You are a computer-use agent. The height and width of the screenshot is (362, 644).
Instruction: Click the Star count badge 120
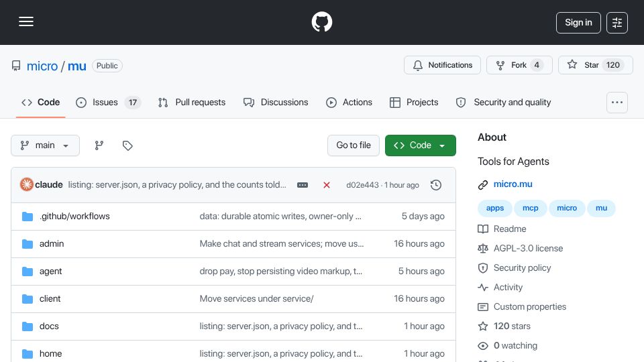pos(612,65)
